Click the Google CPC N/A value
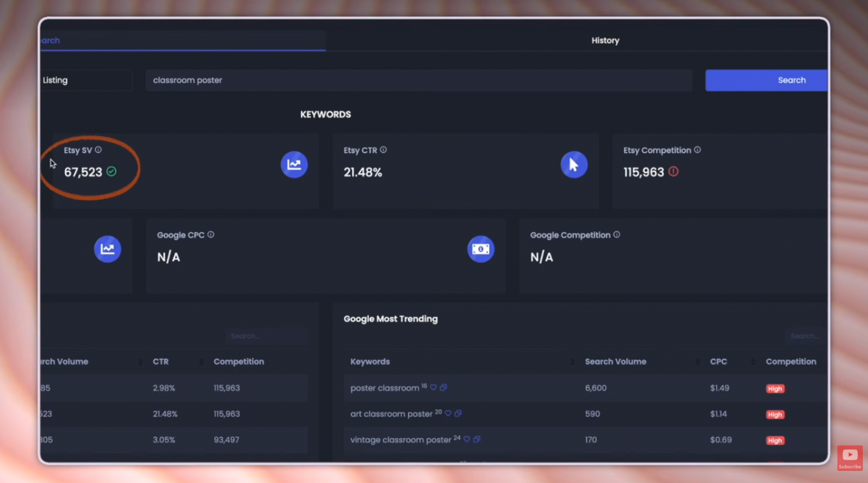 (x=168, y=257)
